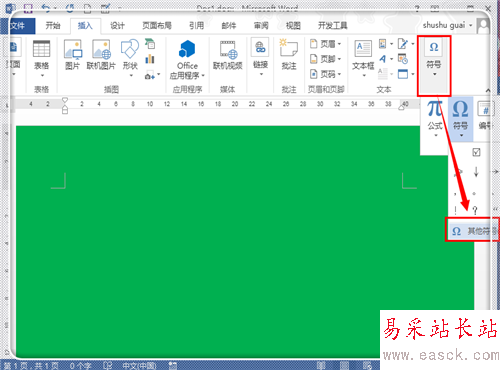
Task: Switch to the 设计 (Design) tab
Action: point(117,26)
